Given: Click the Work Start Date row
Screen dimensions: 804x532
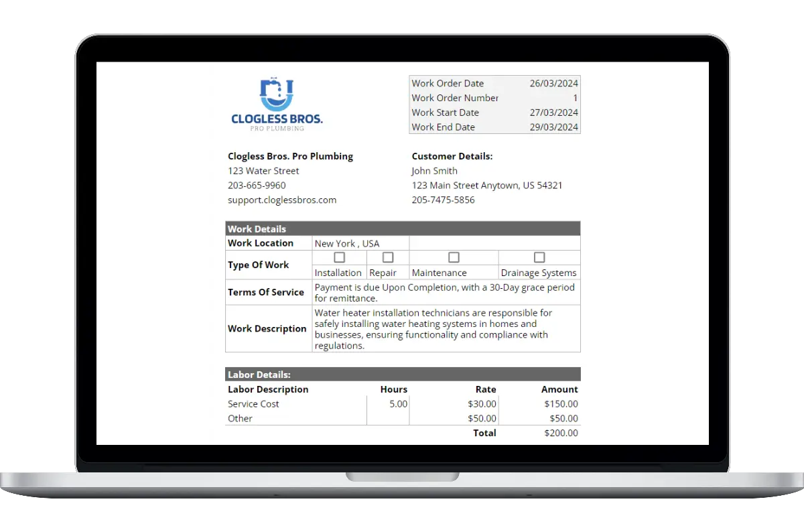Looking at the screenshot, I should (494, 113).
